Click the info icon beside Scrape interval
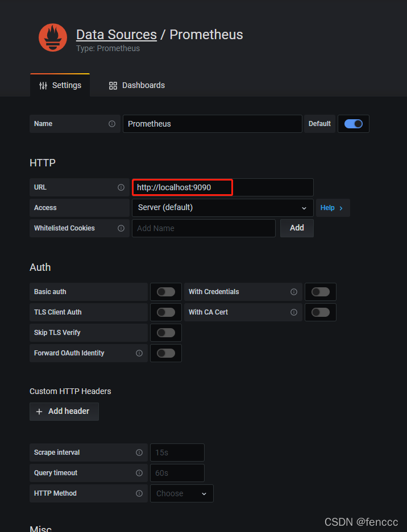Screen dimensions: 407x532 139,453
